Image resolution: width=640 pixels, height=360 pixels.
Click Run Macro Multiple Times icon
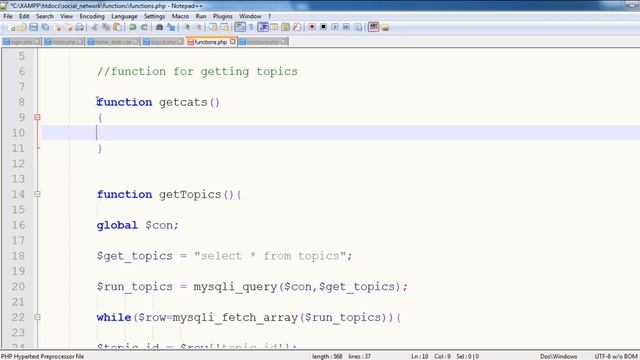coord(346,27)
